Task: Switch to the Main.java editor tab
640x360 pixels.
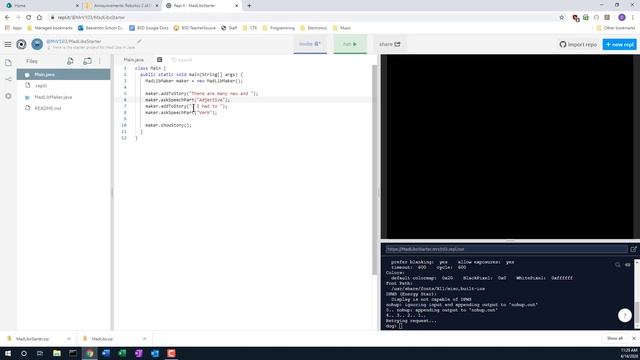Action: click(134, 60)
